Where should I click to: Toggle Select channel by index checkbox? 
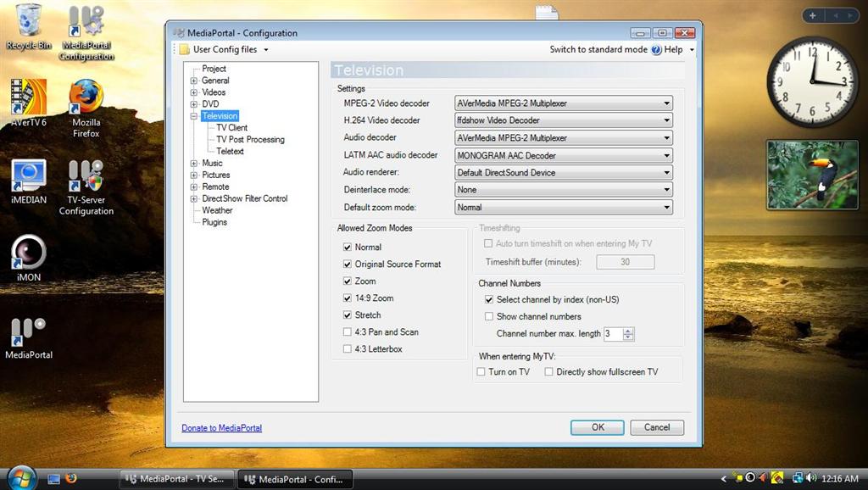[x=489, y=299]
